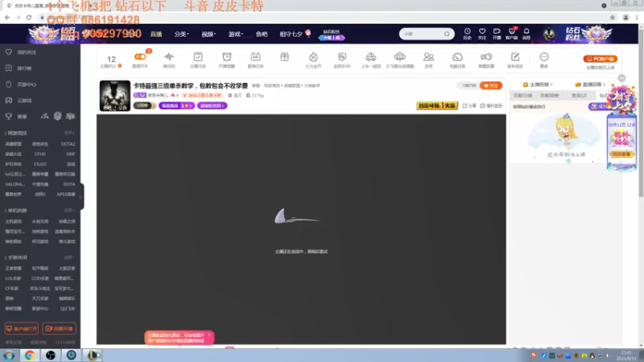The height and width of the screenshot is (362, 644).
Task: Open the 消息 bell notifications icon
Action: (x=526, y=34)
